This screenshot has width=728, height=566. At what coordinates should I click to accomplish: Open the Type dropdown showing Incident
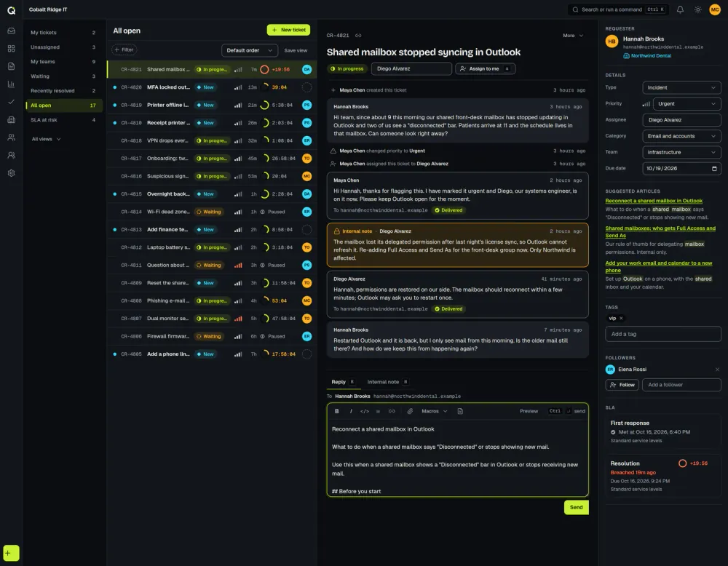(681, 88)
